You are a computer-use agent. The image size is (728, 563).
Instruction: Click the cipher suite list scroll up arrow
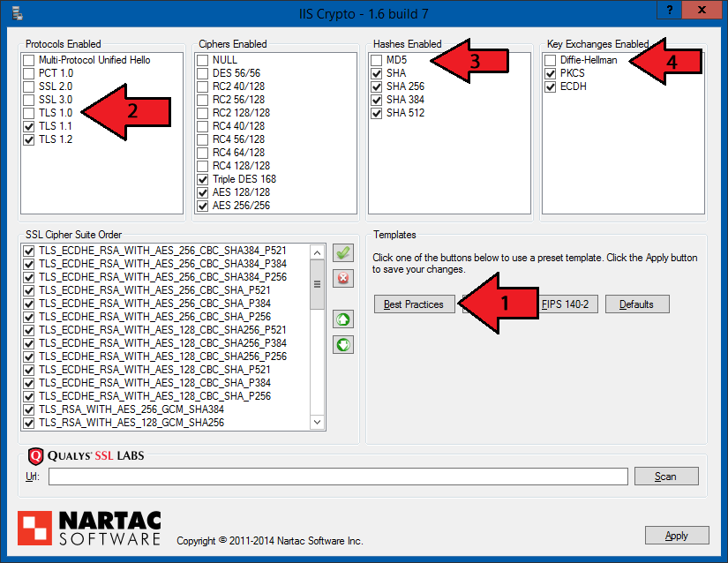click(317, 253)
